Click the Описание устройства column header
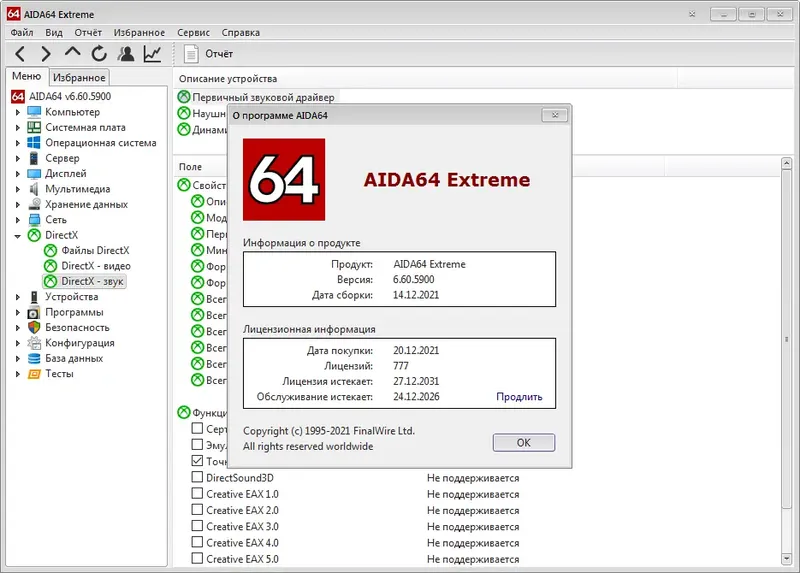Image resolution: width=800 pixels, height=573 pixels. (x=426, y=79)
